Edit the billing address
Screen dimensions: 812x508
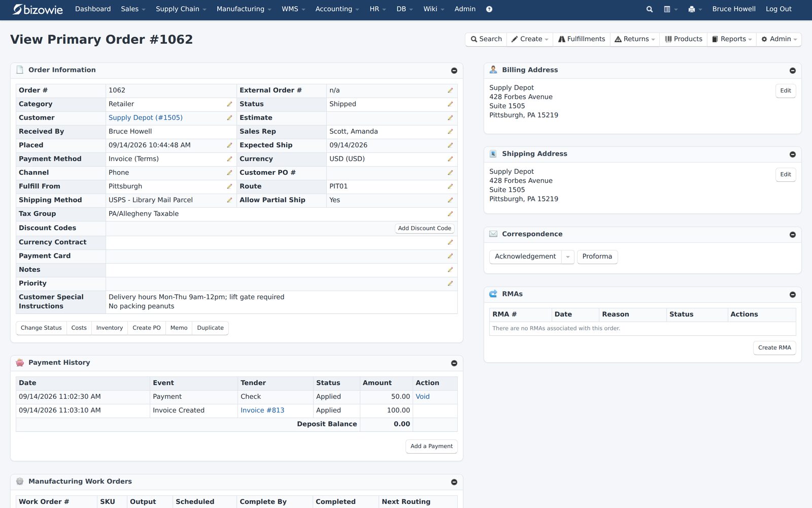point(786,91)
